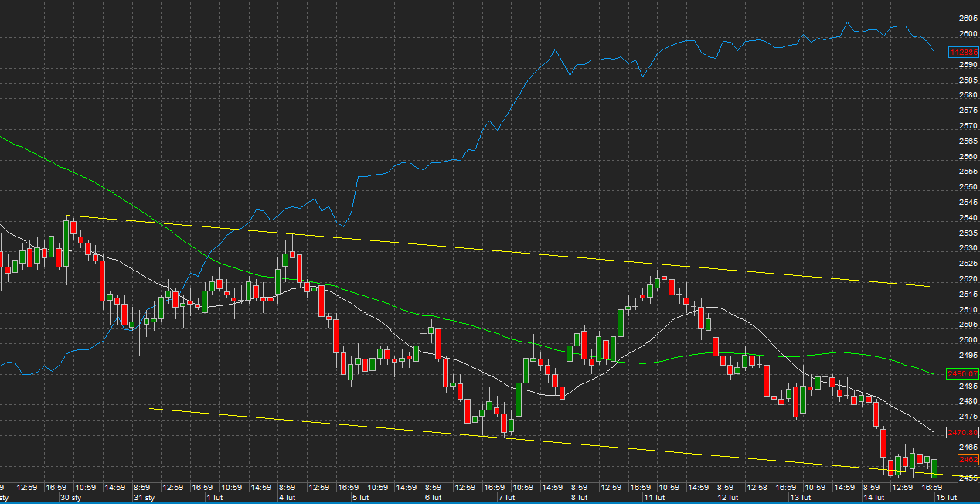Click the 2605 price axis label

pyautogui.click(x=968, y=19)
